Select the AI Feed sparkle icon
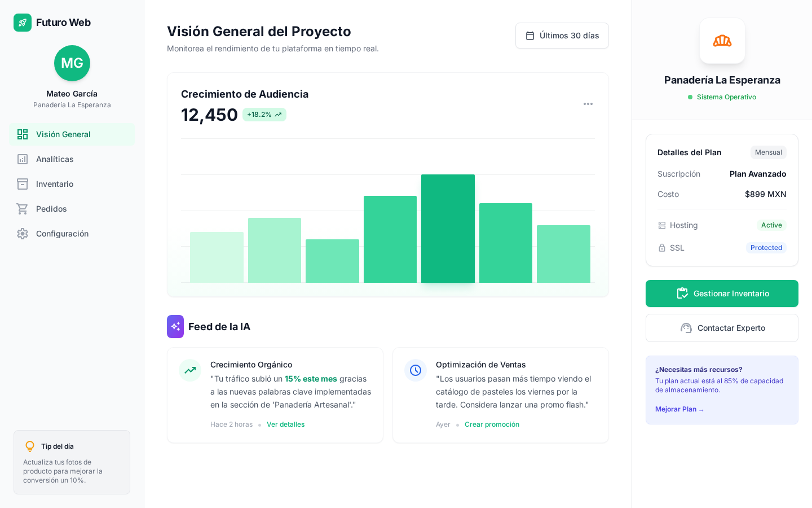Viewport: 812px width, 508px height. [175, 326]
